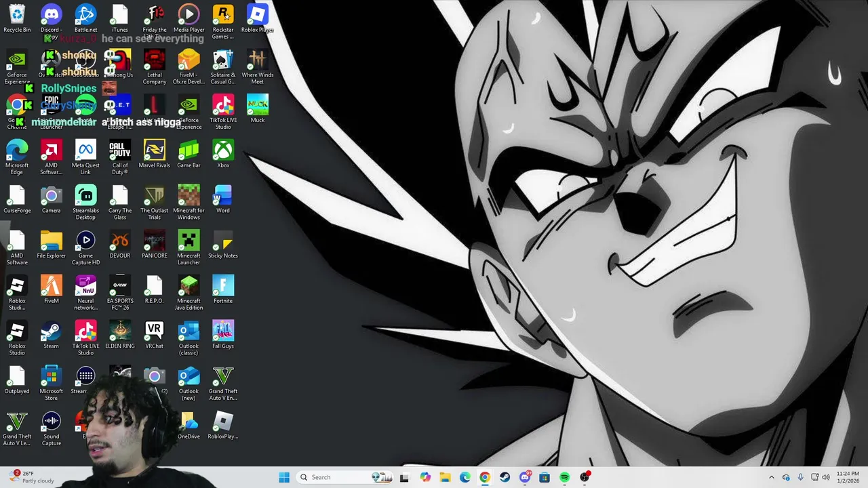Click the taskbar Search box
868x488 pixels.
pyautogui.click(x=344, y=477)
